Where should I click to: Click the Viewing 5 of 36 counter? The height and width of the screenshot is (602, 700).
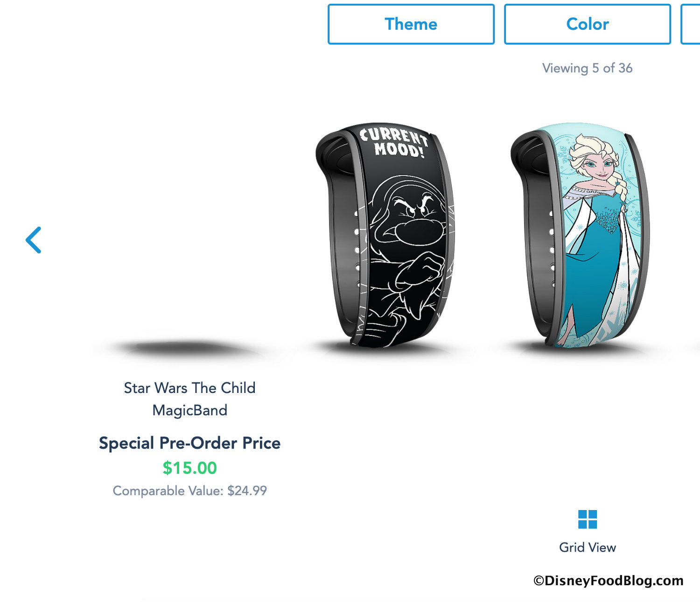(588, 68)
